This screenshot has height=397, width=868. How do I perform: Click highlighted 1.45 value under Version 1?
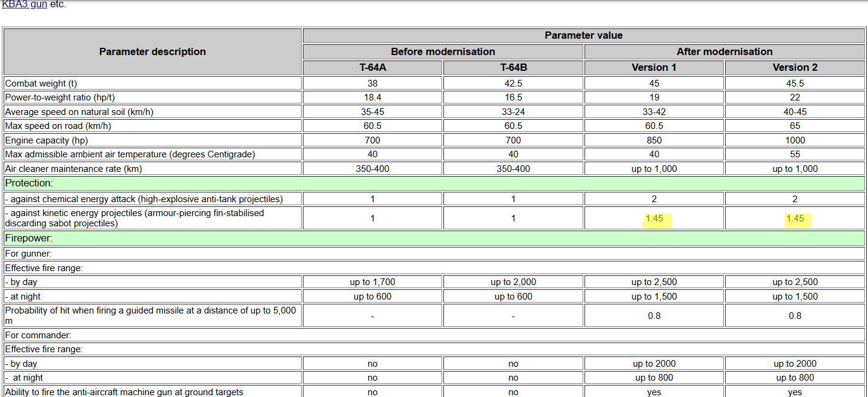click(x=654, y=218)
